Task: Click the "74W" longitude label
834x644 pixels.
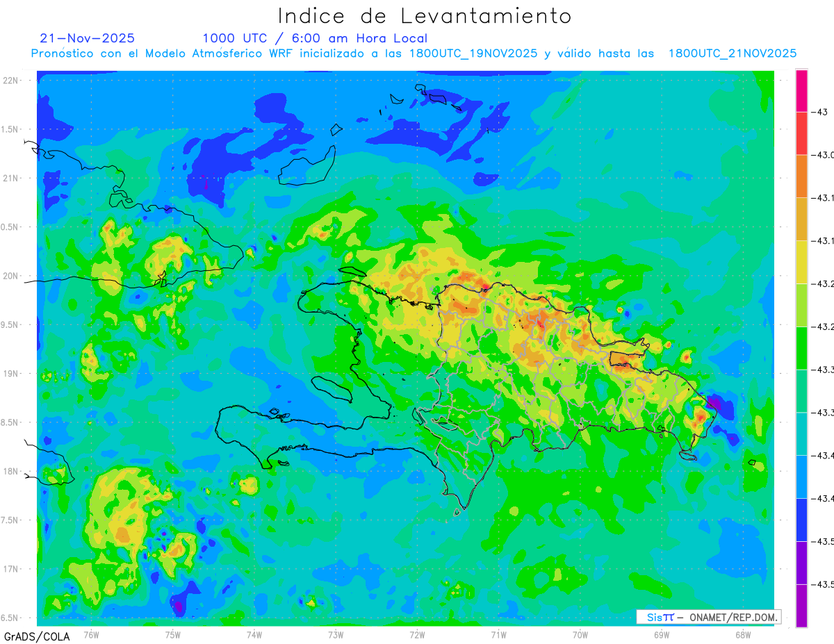Action: [x=254, y=635]
